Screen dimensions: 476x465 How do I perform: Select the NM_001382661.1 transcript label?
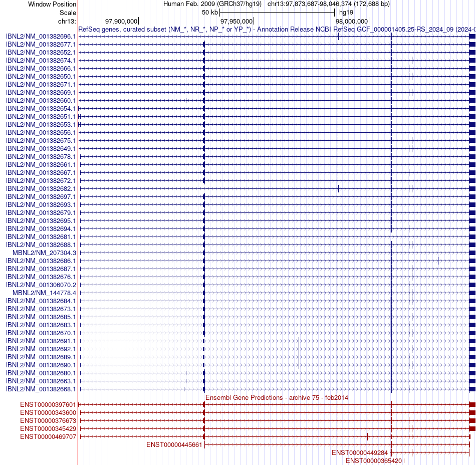[x=41, y=165]
